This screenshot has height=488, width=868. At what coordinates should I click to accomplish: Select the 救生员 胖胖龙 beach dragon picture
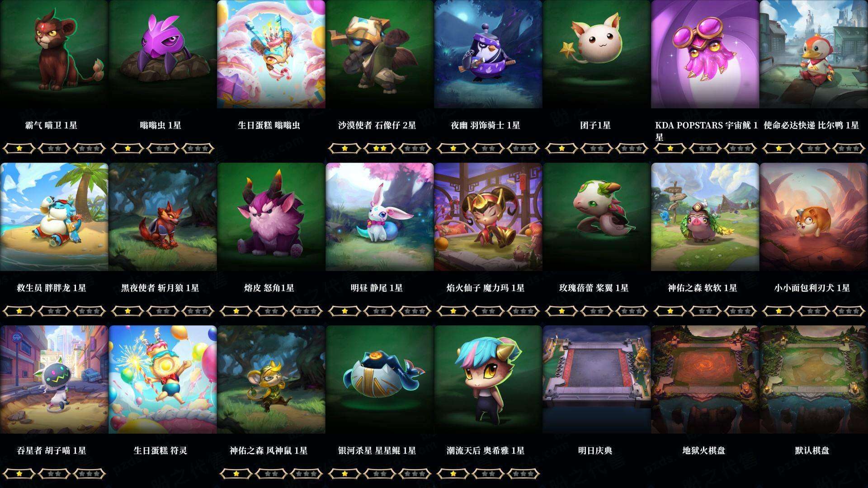click(x=54, y=217)
